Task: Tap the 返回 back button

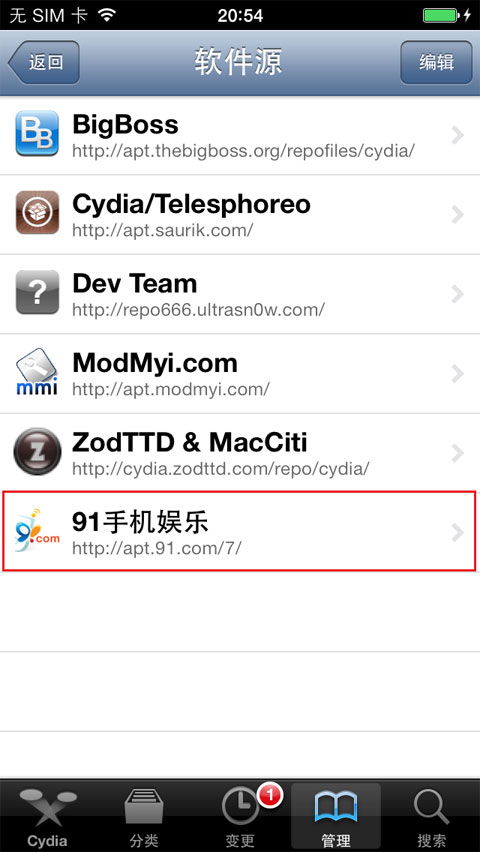Action: tap(43, 62)
